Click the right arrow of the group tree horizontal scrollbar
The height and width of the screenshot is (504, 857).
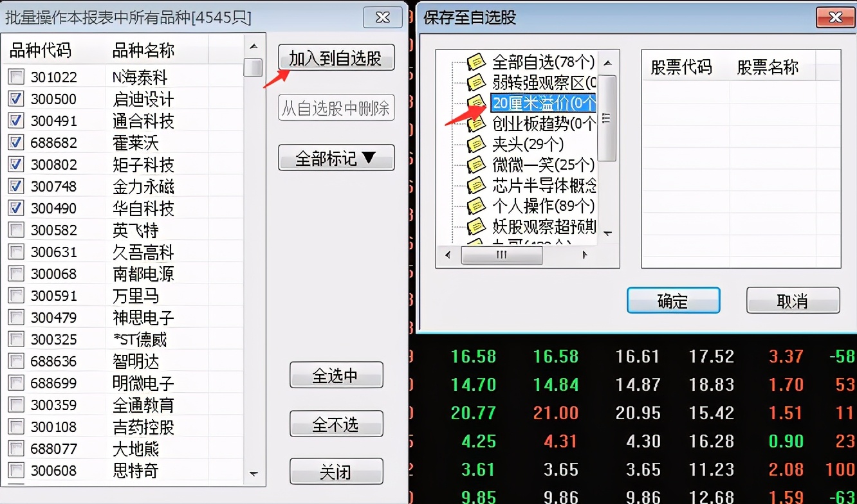tap(584, 255)
